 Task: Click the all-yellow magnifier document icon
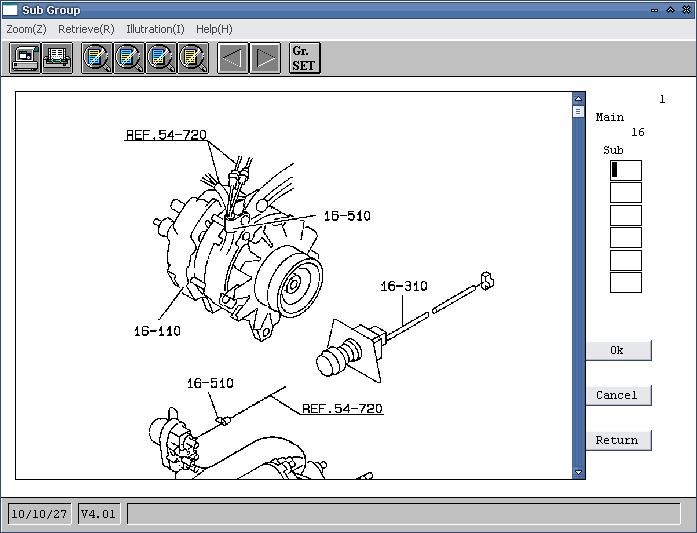click(x=193, y=58)
